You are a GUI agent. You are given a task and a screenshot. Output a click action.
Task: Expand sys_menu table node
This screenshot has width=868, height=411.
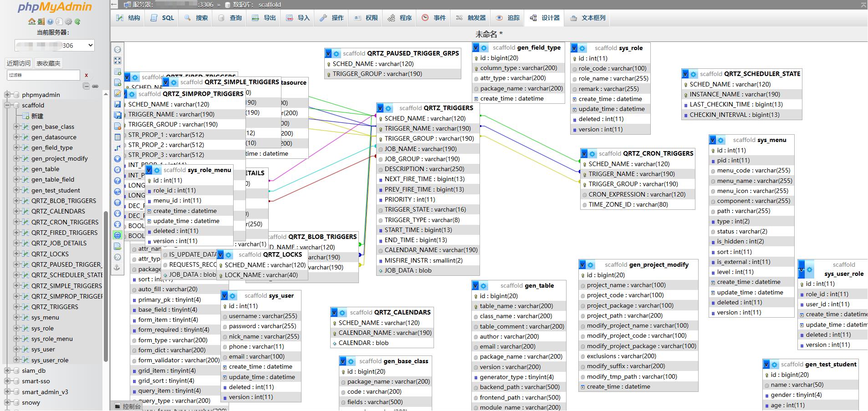[x=16, y=318]
